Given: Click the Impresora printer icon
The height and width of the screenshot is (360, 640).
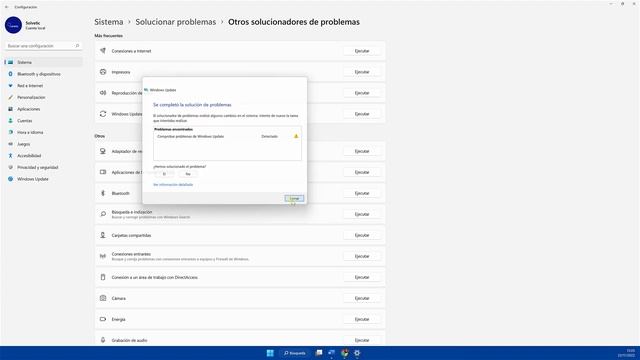Looking at the screenshot, I should pyautogui.click(x=103, y=72).
